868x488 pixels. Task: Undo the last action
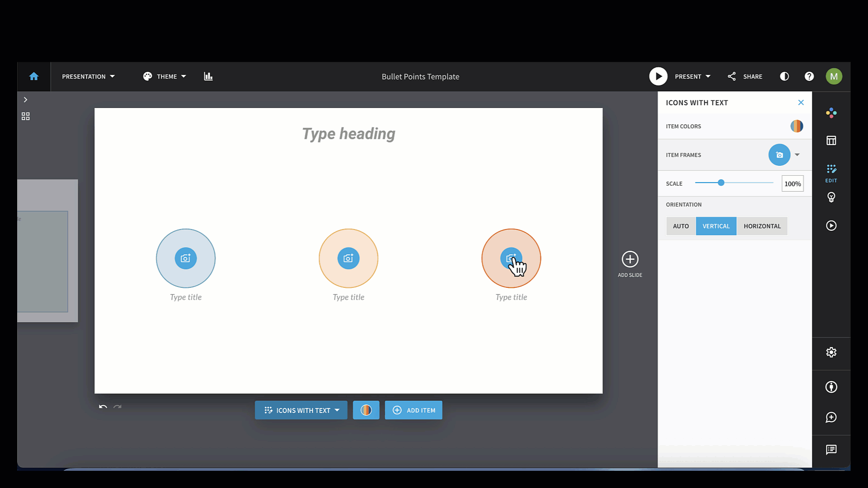coord(103,407)
